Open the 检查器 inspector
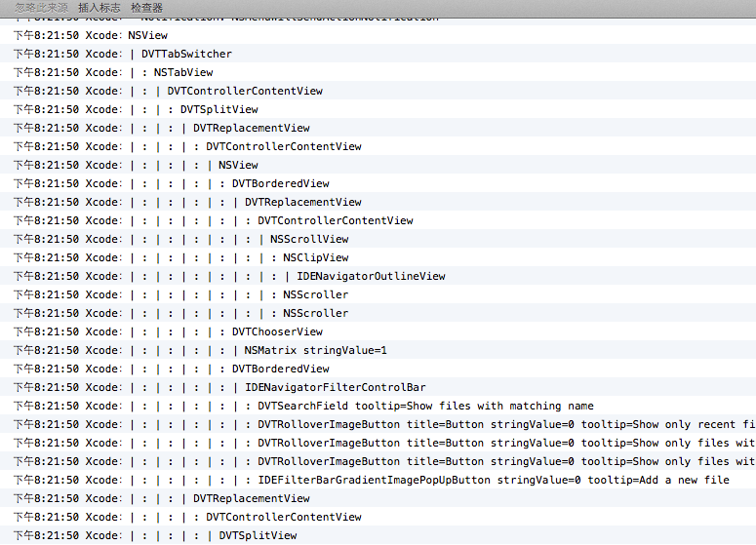Viewport: 756px width, 545px height. point(146,8)
